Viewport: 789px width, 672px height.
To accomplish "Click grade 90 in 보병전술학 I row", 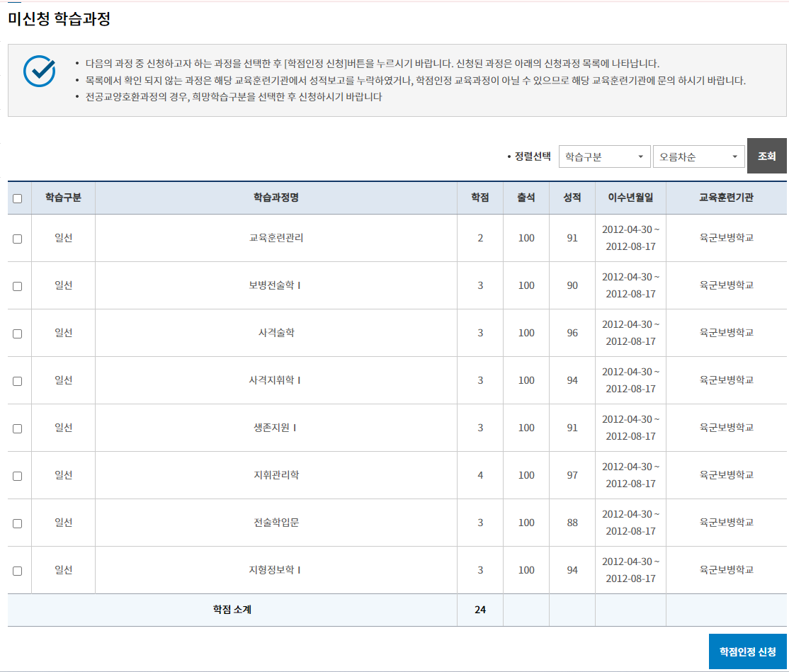I will pos(572,285).
